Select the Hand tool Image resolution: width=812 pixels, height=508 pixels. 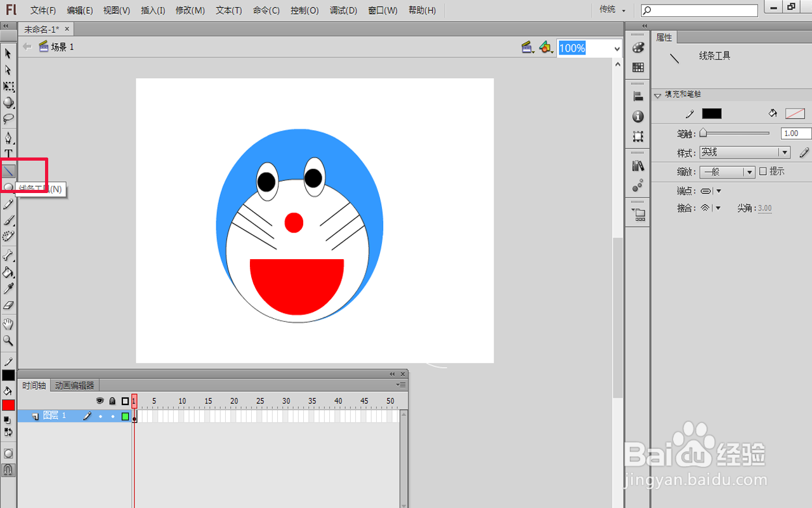pyautogui.click(x=8, y=324)
